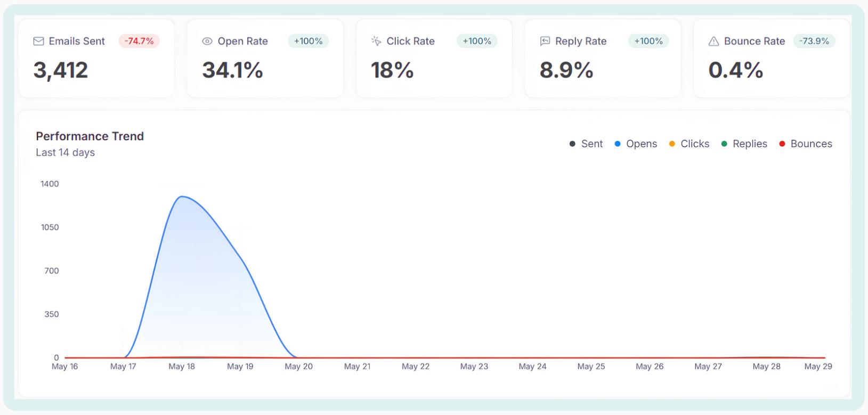Click the +100% badge on Open Rate
Viewport: 868px width, 415px height.
(309, 41)
